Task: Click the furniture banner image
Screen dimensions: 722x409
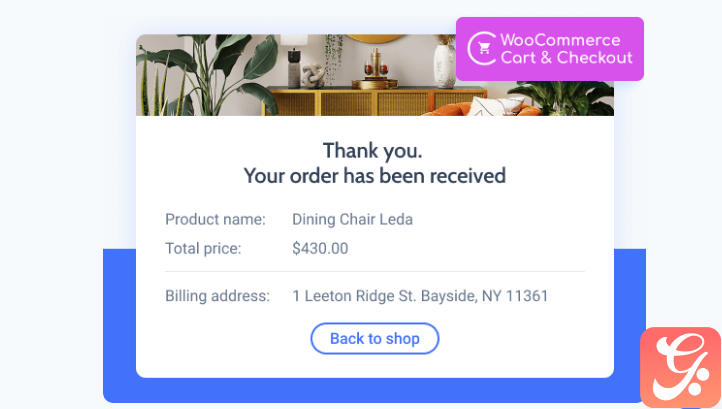Action: pos(375,75)
